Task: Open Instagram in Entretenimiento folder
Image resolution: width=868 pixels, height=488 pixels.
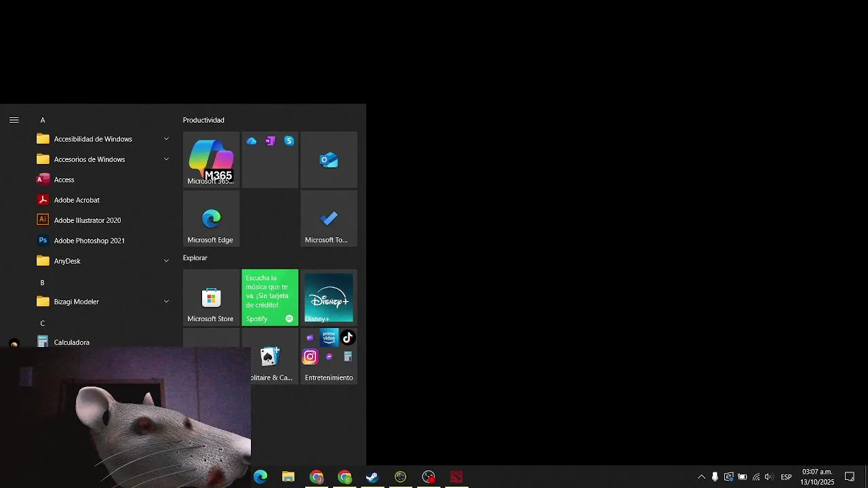Action: coord(310,357)
